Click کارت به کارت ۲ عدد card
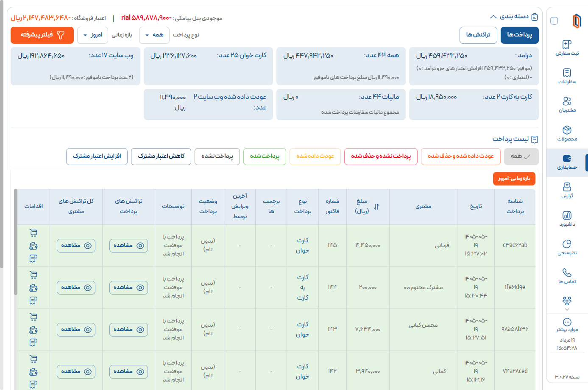This screenshot has width=588, height=390. coord(474,104)
